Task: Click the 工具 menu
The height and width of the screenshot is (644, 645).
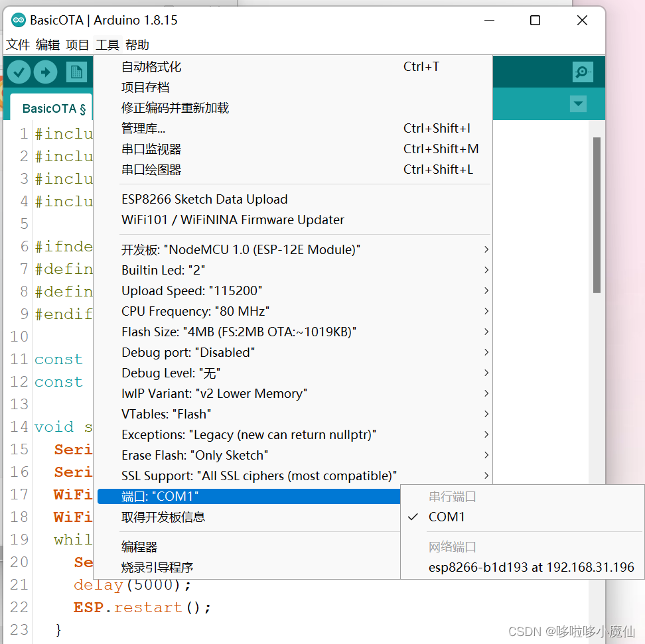Action: click(107, 44)
